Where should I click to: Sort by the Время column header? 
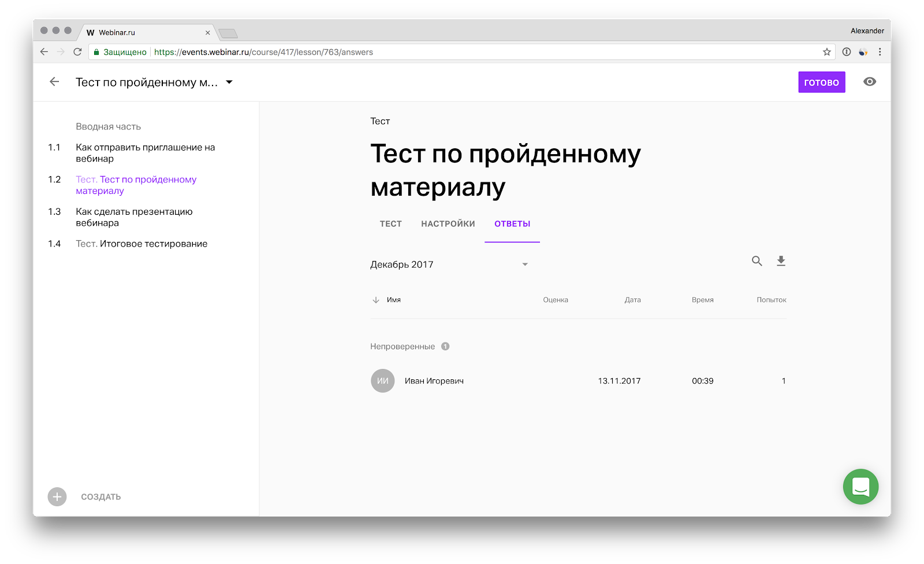click(x=703, y=300)
